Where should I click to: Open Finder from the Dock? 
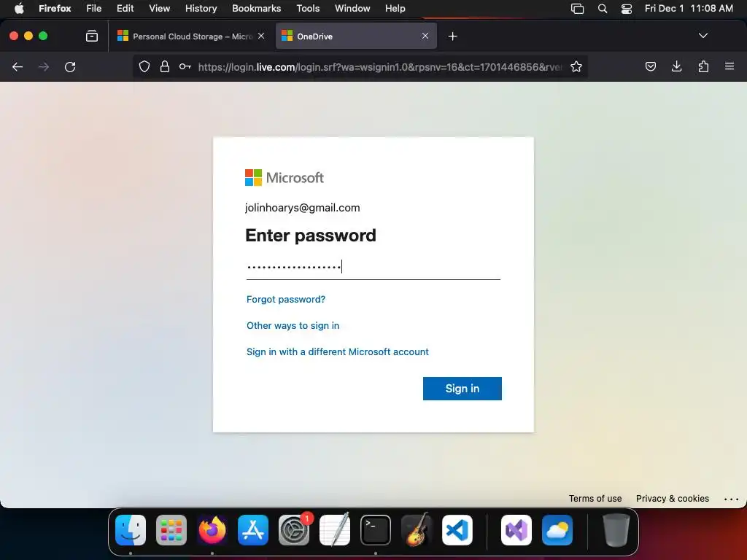point(131,530)
